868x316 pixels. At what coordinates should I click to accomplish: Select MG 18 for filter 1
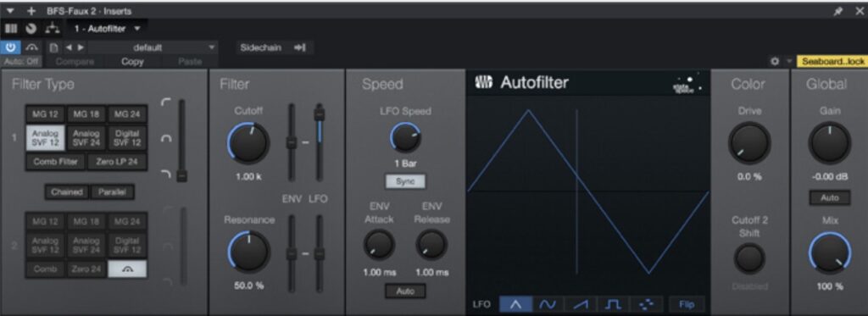(x=86, y=114)
